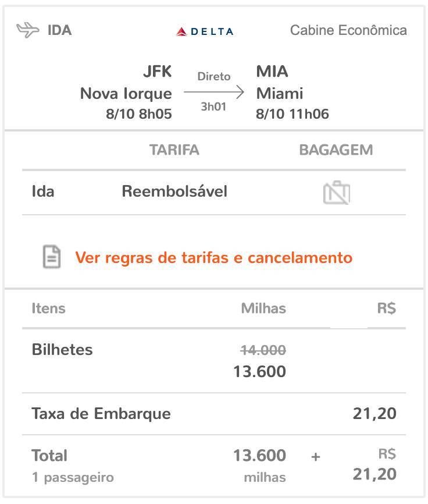
Task: Click the Milhas column header
Action: pyautogui.click(x=263, y=308)
